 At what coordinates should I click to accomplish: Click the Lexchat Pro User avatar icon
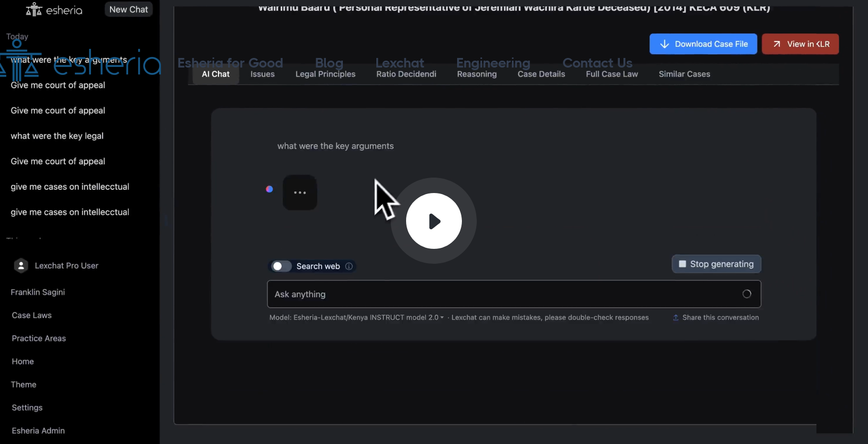coord(21,266)
